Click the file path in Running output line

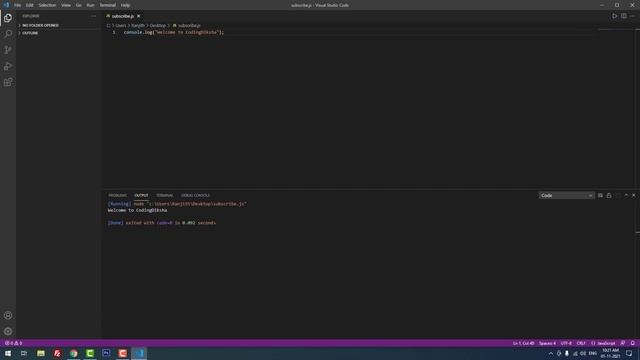(197, 204)
